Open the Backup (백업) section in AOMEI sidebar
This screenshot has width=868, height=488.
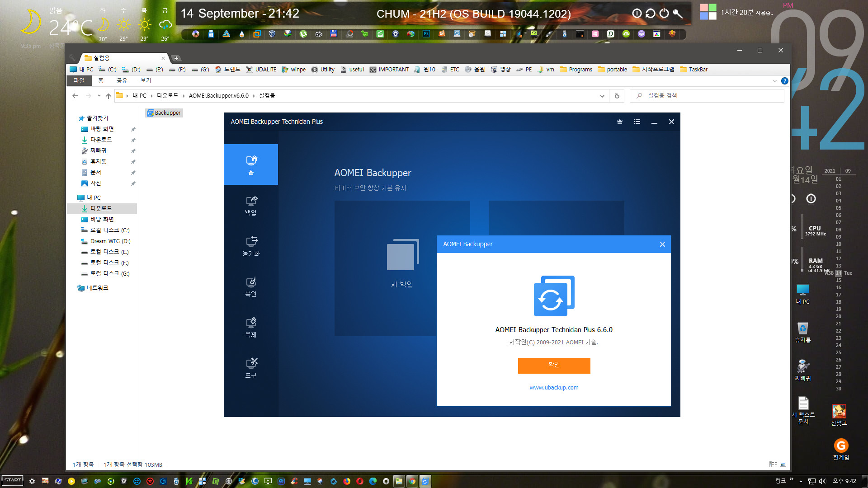tap(251, 206)
